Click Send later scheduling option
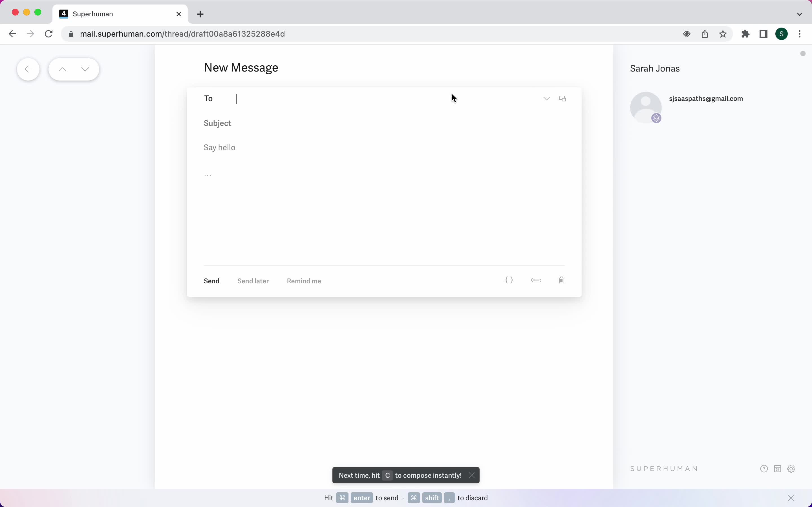 (x=253, y=281)
